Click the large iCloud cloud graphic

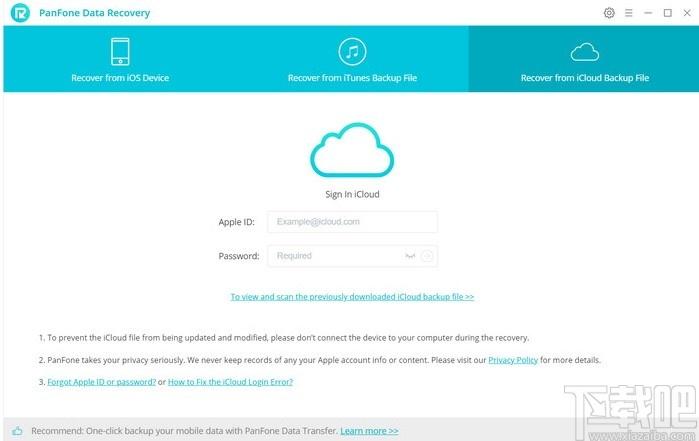(352, 150)
